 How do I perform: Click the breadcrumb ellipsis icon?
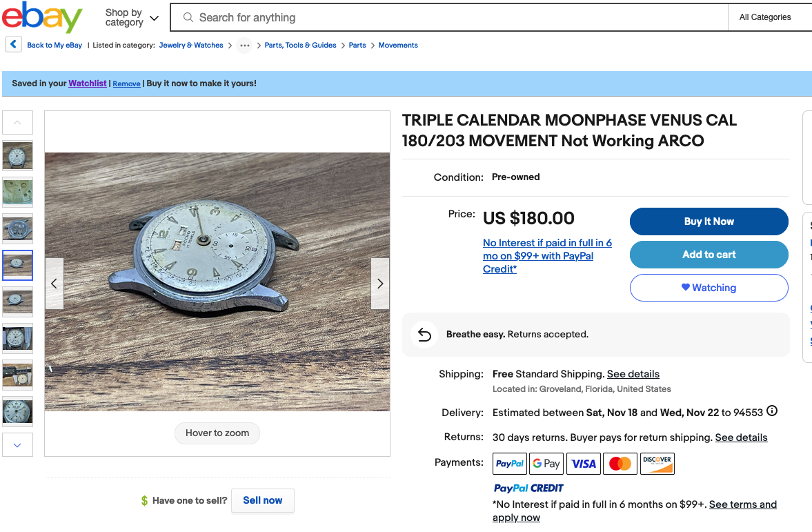[x=244, y=46]
